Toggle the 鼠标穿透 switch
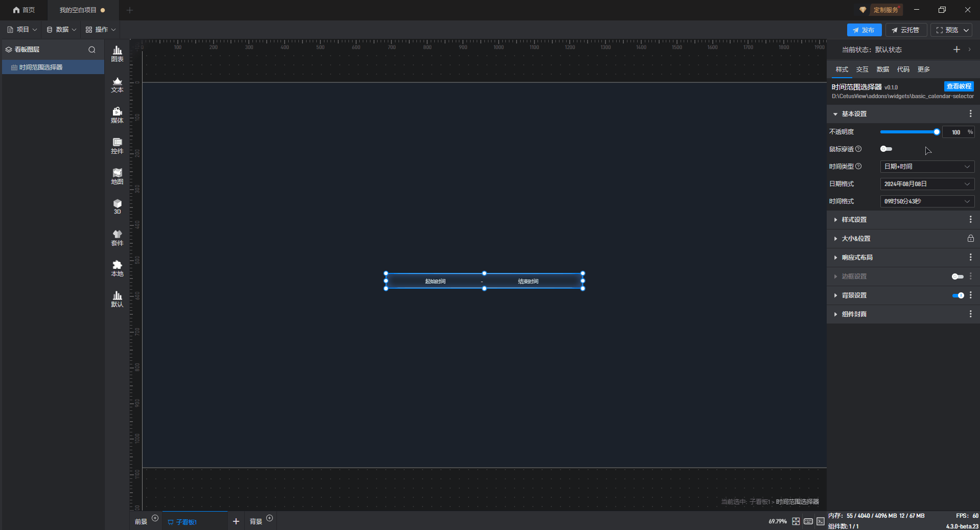 pos(886,149)
